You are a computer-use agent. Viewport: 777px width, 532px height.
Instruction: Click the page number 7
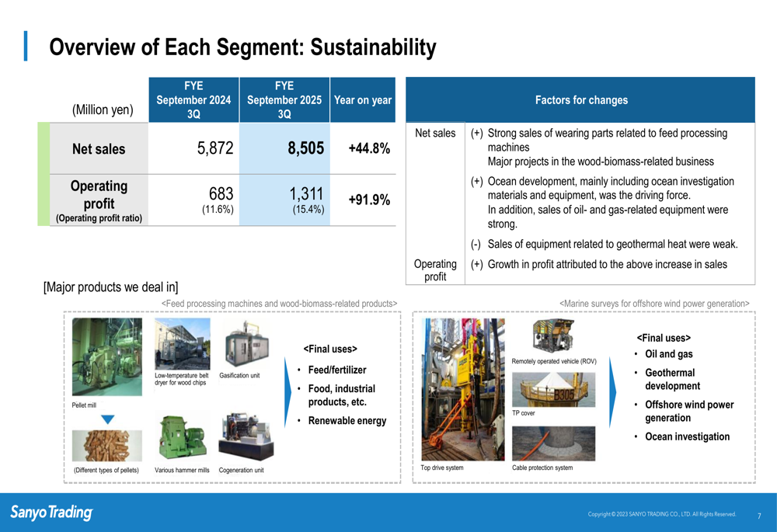[x=758, y=516]
